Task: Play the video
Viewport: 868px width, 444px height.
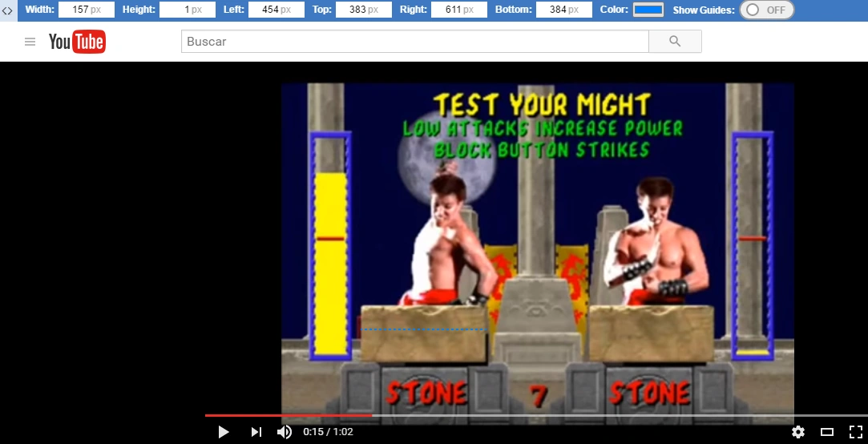Action: [x=223, y=432]
